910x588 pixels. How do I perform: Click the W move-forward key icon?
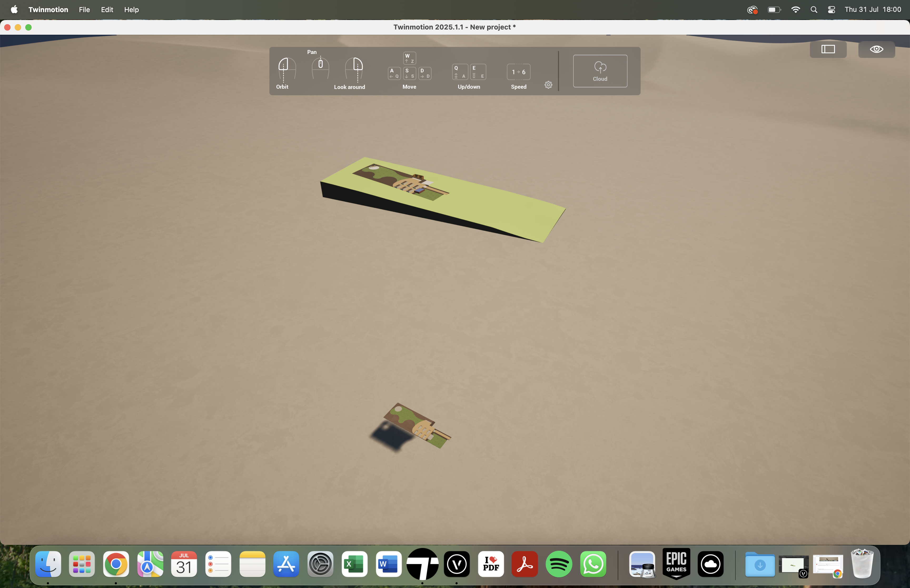coord(409,58)
